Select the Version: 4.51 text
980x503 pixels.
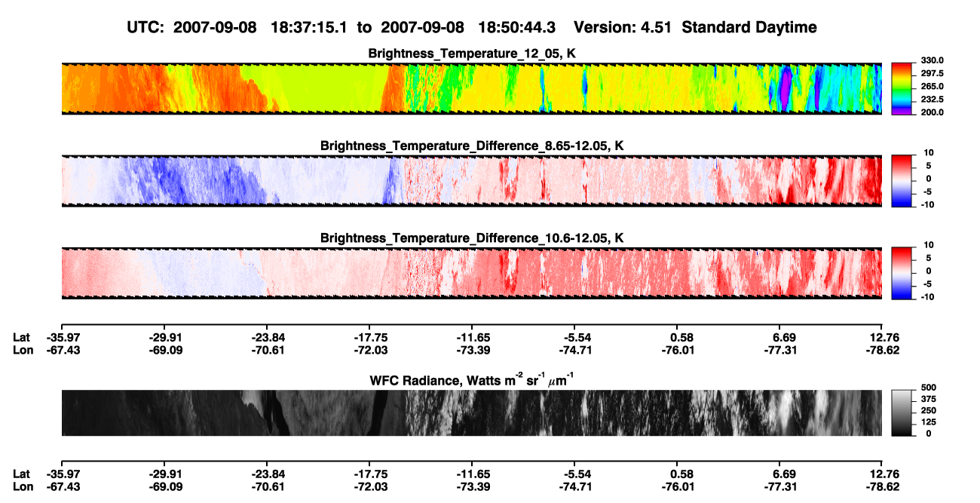tap(623, 27)
